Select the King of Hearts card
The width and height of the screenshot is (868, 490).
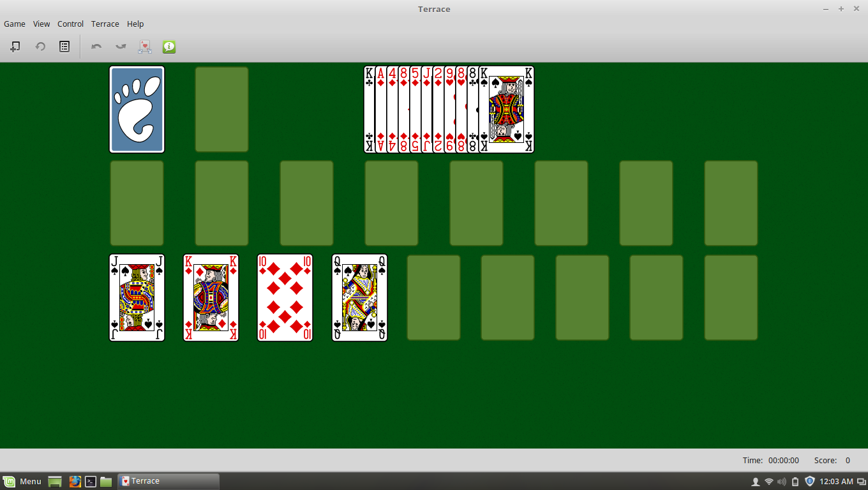[211, 297]
